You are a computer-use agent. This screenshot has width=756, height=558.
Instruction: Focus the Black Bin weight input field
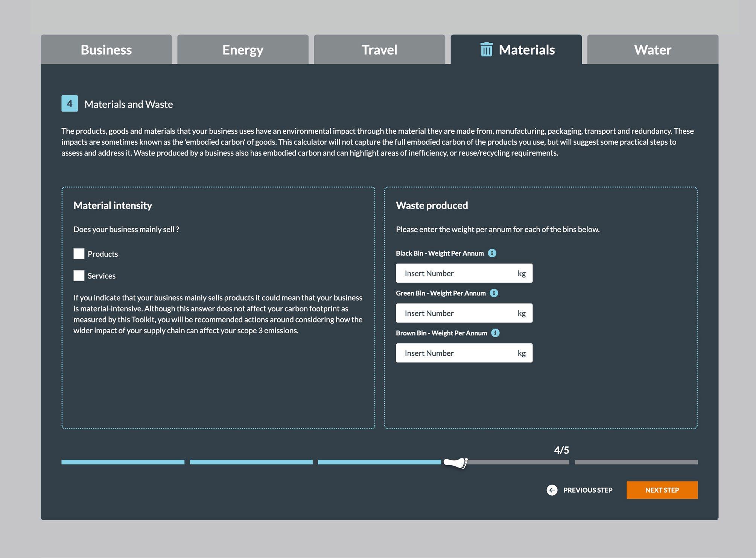point(455,273)
